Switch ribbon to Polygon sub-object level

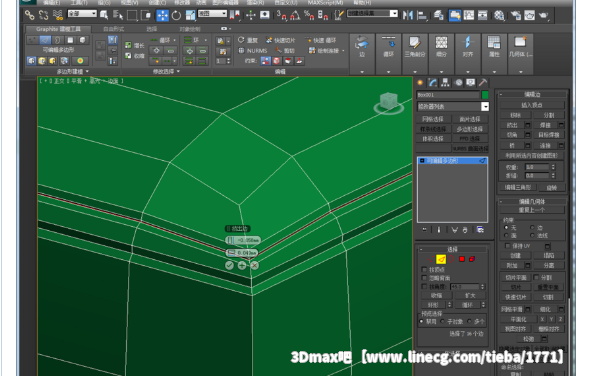click(70, 40)
